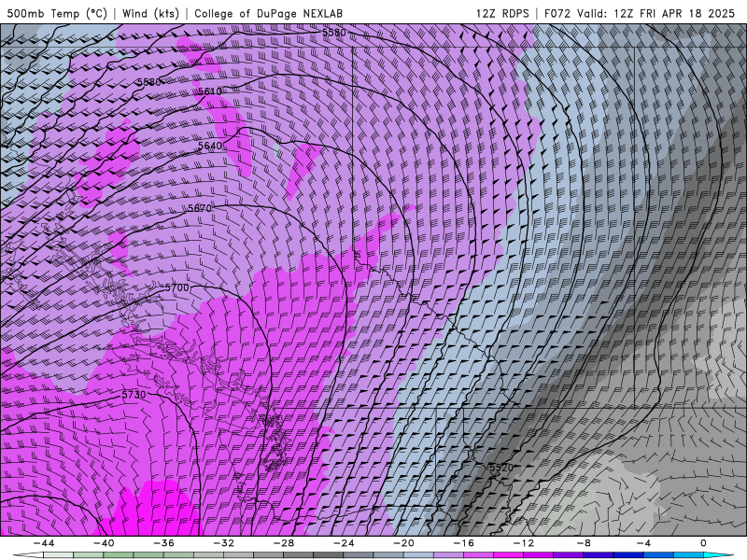Click the -40 colorbar tick label
This screenshot has width=747, height=560.
point(104,543)
